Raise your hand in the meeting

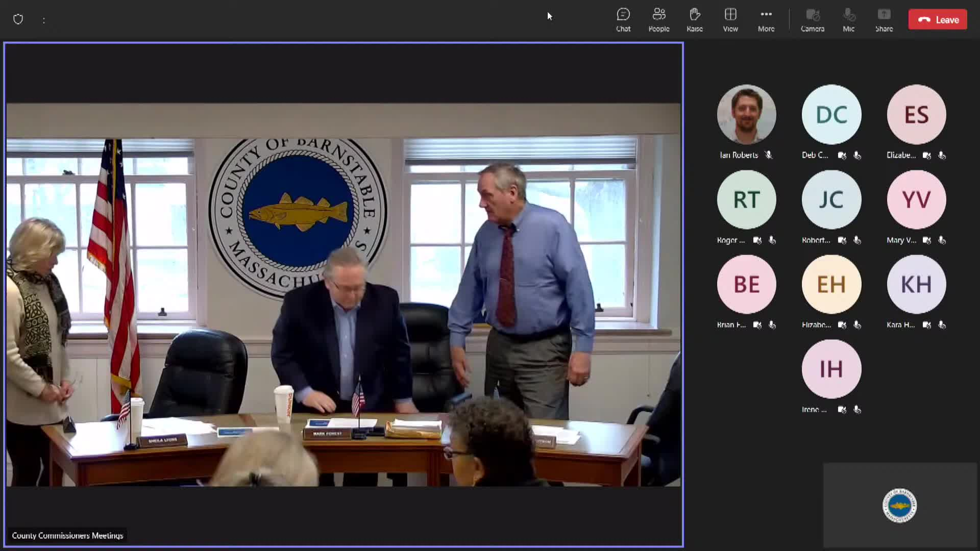point(694,19)
